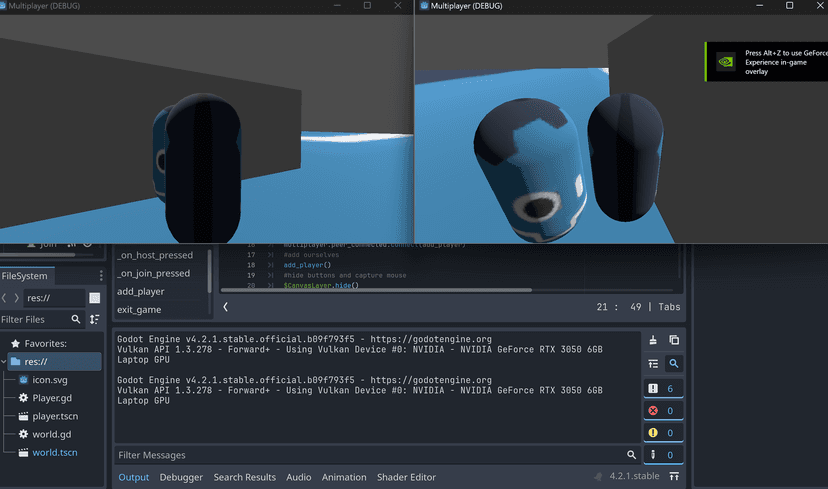Click the Tabs indentation indicator in the script editor
828x489 pixels.
point(669,307)
